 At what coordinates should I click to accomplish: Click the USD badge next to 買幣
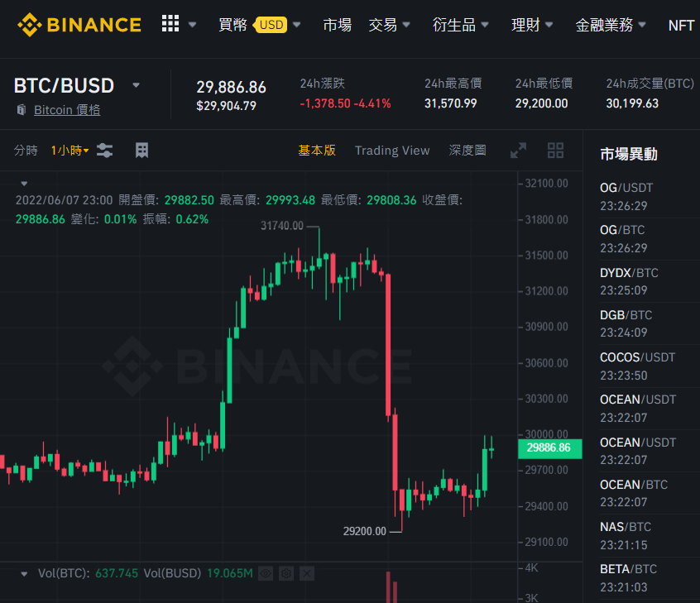point(271,25)
